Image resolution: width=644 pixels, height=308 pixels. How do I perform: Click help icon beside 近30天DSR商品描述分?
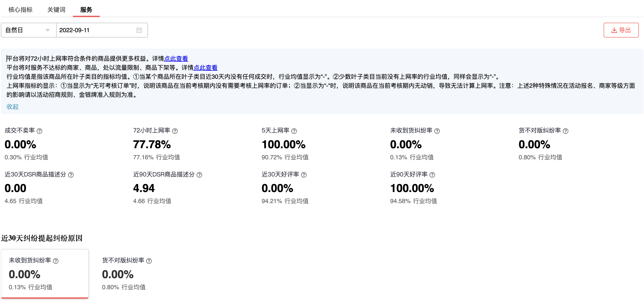click(71, 175)
